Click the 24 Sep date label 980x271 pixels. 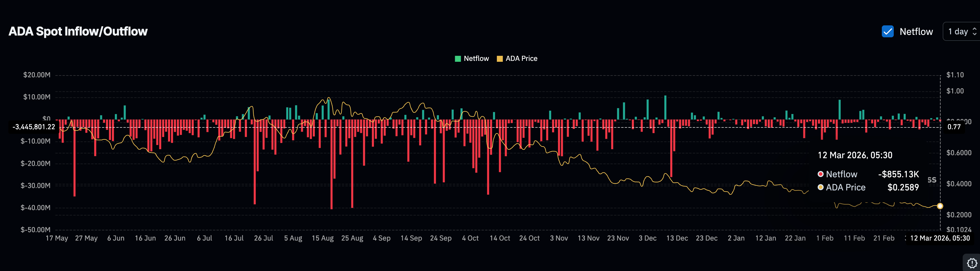441,238
